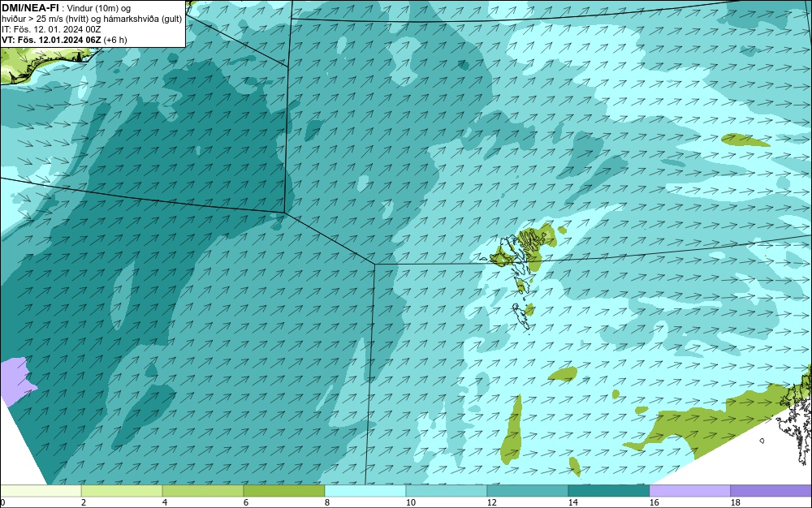The image size is (812, 508).
Task: Click the 16–18 m/s light purple legend swatch
Action: (689, 491)
